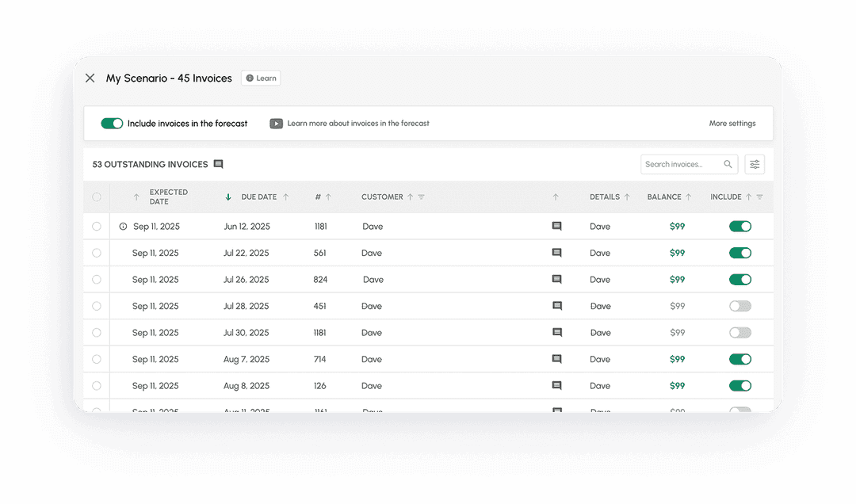This screenshot has width=856, height=504.
Task: Open Learn more about invoices in the forecast
Action: (358, 124)
